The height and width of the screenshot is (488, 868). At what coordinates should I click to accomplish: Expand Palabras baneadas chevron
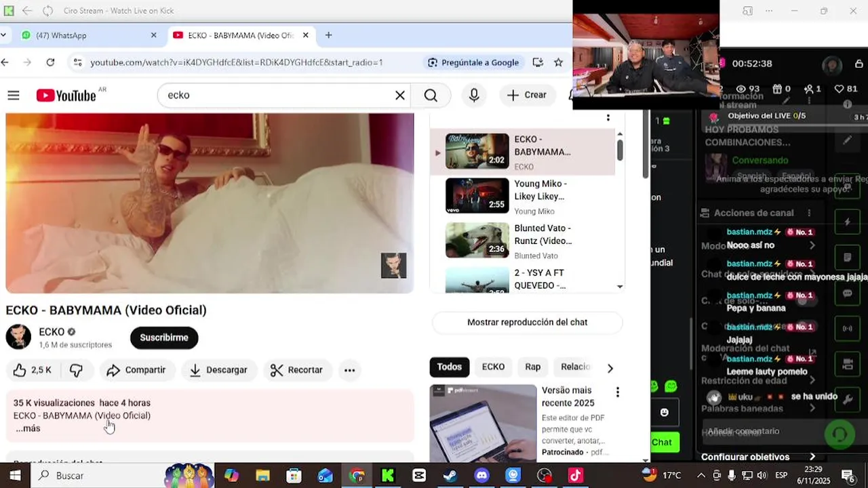(812, 408)
